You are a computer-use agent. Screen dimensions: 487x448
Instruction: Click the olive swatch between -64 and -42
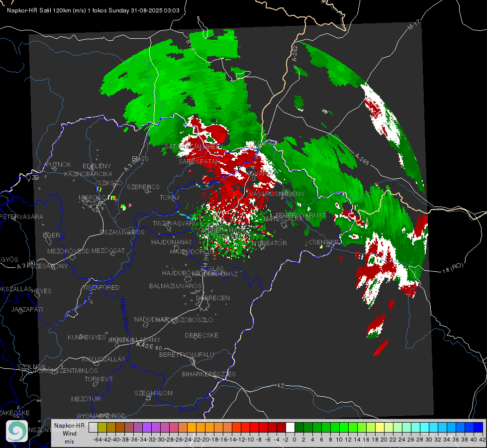[x=102, y=427]
